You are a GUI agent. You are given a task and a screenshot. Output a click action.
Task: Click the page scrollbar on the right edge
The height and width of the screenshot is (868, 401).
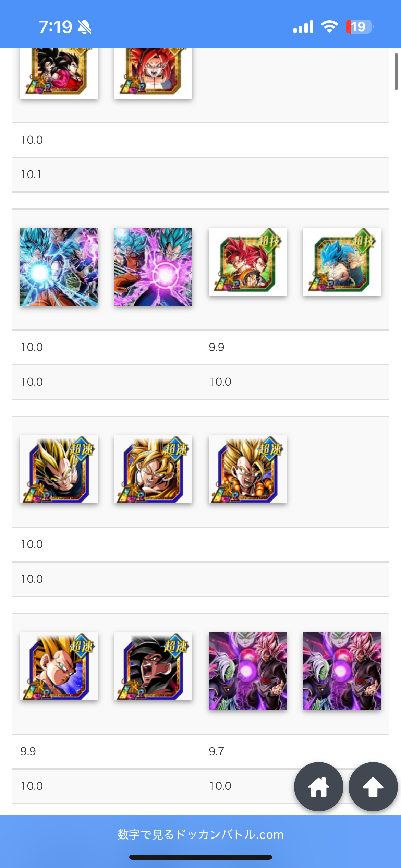(x=396, y=71)
